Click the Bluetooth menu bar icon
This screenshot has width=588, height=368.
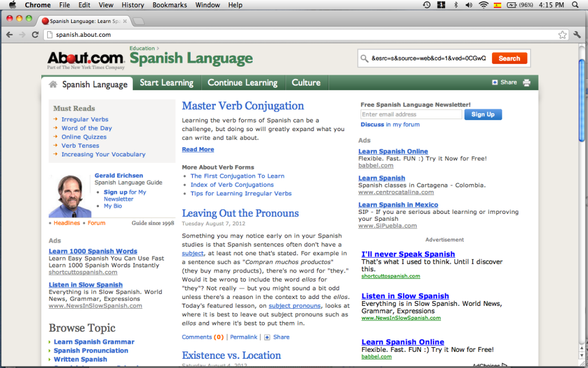pyautogui.click(x=456, y=5)
